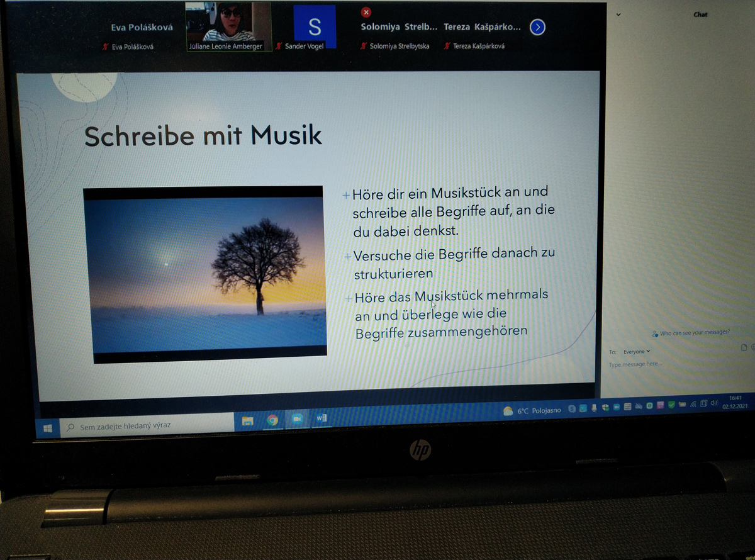
Task: Click the slide title "Schreibe mit Musik"
Action: point(203,137)
